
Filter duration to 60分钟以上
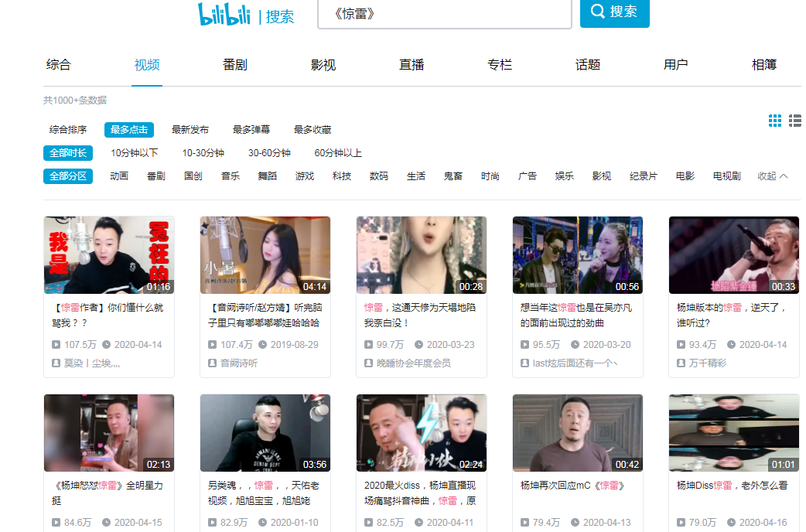point(338,152)
